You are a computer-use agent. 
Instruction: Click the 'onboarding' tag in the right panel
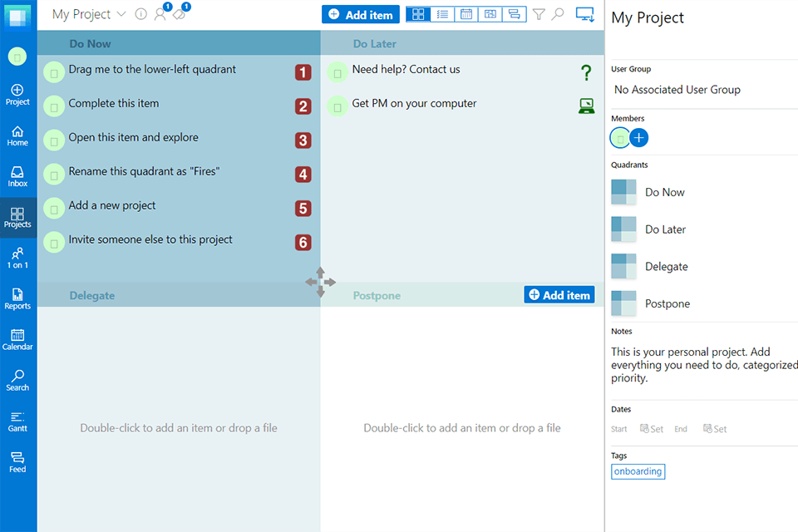click(638, 471)
